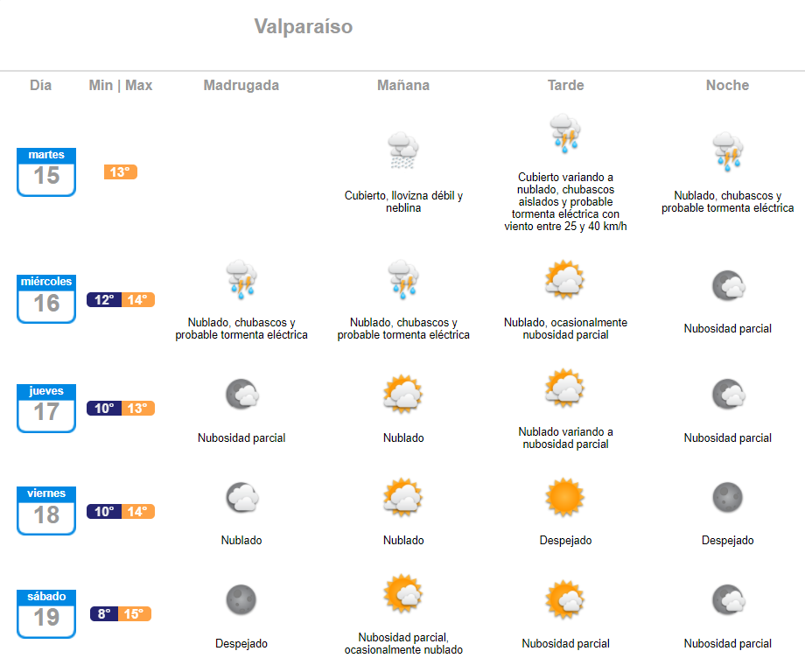
Task: Click Wednesday night partly cloudy moon icon
Action: 729,285
